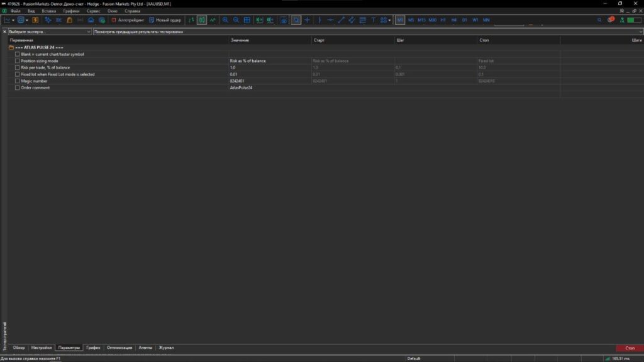Click the Navigator tree icon
Image resolution: width=644 pixels, height=362 pixels.
(48, 19)
